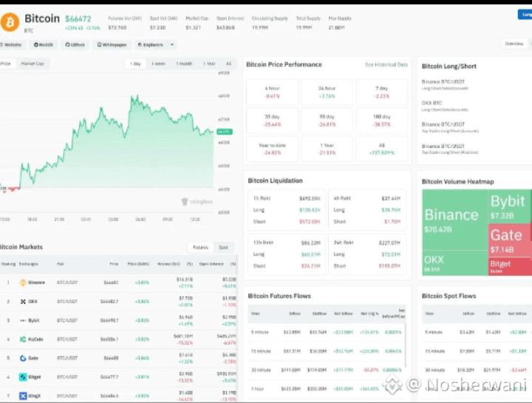532x403 pixels.
Task: Click the Year to date performance cell
Action: pyautogui.click(x=272, y=149)
